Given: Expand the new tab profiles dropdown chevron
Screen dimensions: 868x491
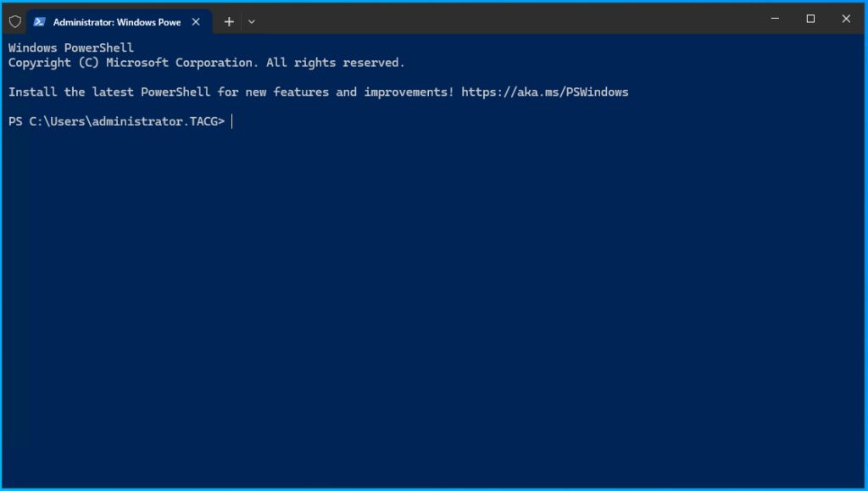Looking at the screenshot, I should (x=251, y=21).
